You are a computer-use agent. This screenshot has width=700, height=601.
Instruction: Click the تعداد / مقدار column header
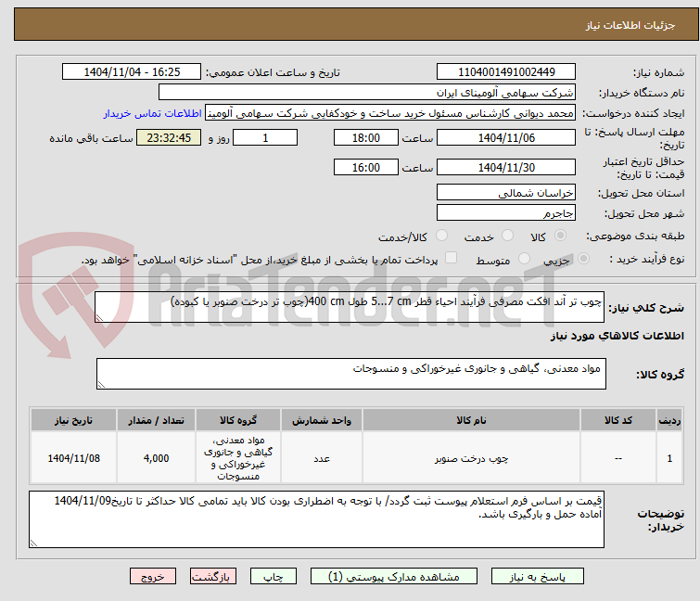pyautogui.click(x=157, y=420)
